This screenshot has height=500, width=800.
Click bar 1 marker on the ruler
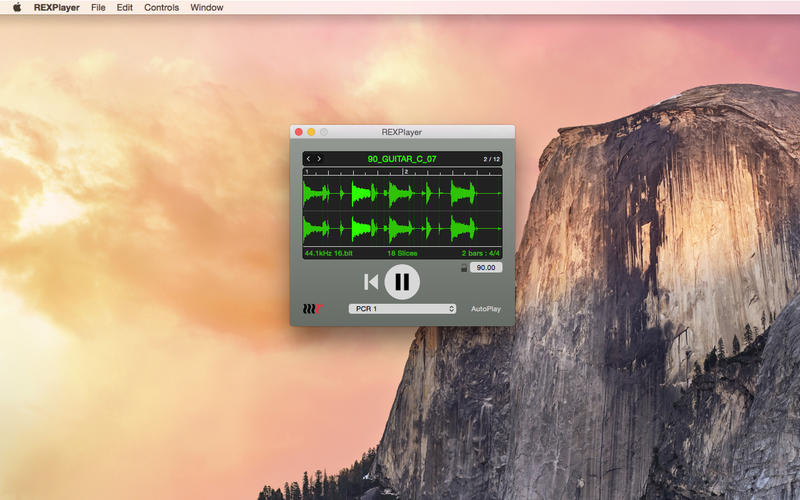pyautogui.click(x=306, y=172)
